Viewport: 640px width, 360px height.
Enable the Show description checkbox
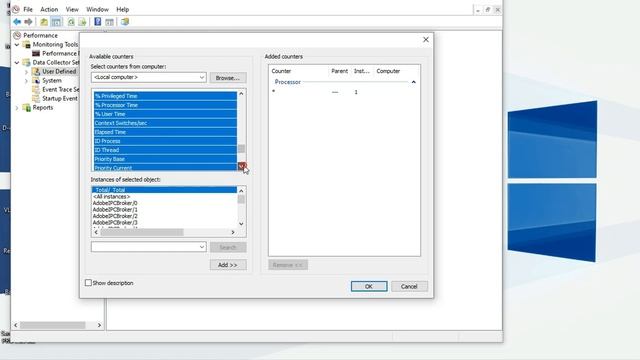pyautogui.click(x=88, y=282)
